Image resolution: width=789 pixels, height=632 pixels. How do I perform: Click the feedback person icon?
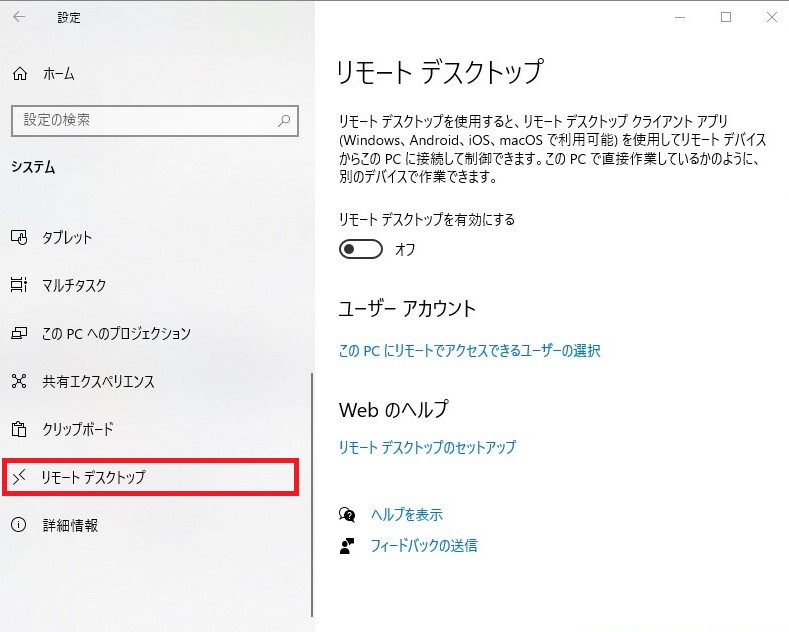[347, 545]
